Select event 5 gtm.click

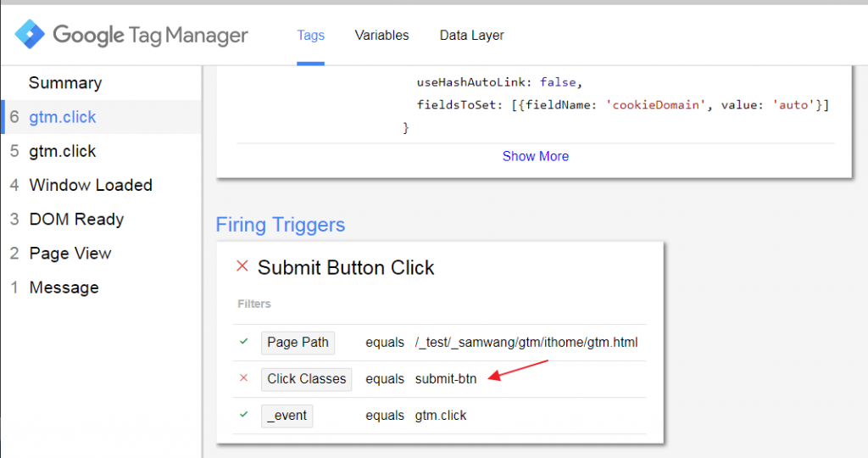pyautogui.click(x=101, y=151)
